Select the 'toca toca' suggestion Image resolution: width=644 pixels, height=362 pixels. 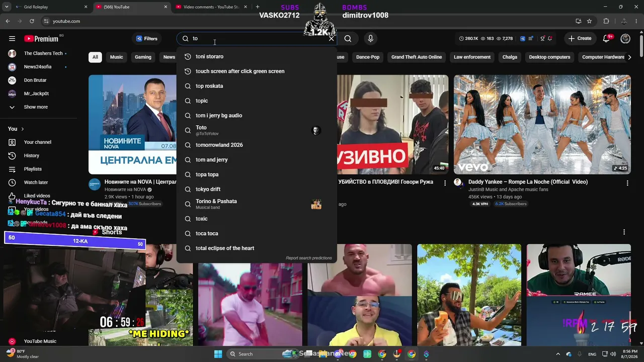pyautogui.click(x=257, y=233)
